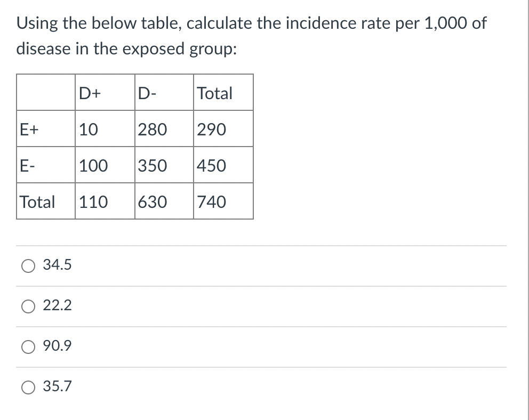The image size is (529, 420).
Task: Select the answer option 34.5
Action: tap(58, 264)
